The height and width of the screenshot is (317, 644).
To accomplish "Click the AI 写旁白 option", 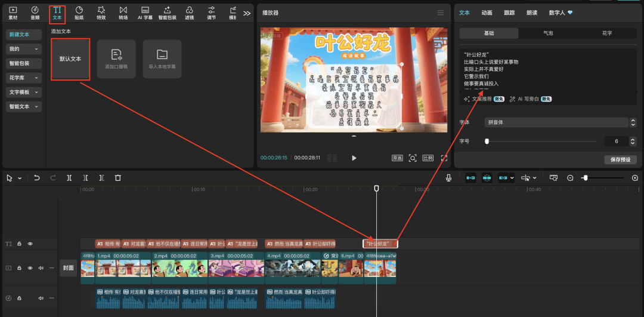I will [531, 99].
